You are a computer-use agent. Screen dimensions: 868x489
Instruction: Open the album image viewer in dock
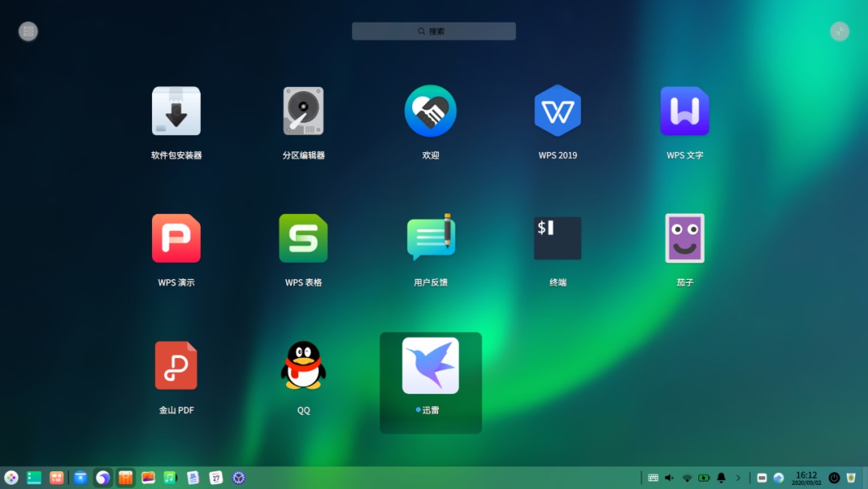(x=148, y=478)
